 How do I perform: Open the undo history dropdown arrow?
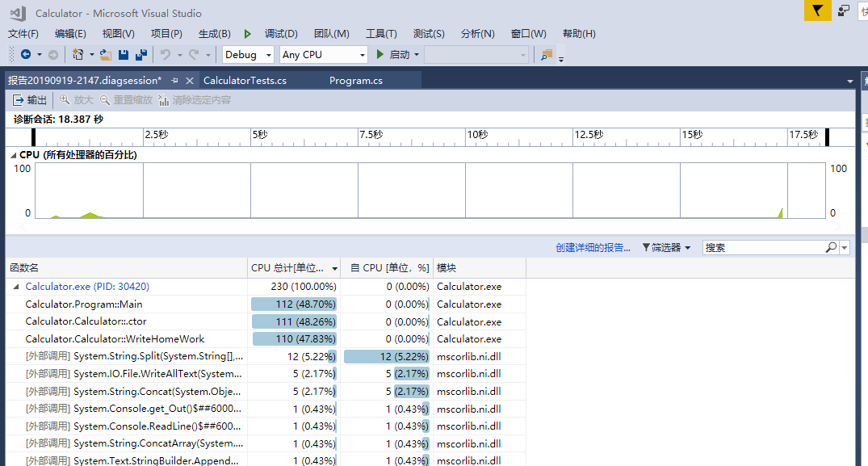pos(180,54)
